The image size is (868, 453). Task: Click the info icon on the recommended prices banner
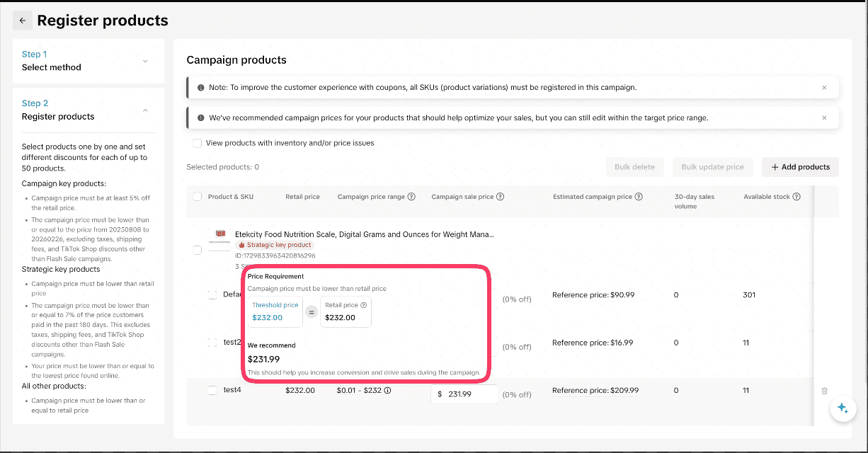(201, 117)
